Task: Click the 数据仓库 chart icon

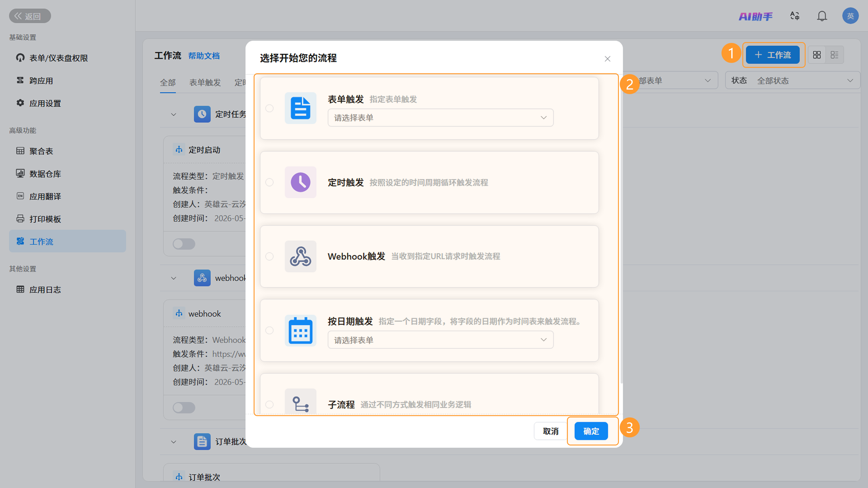Action: 20,173
